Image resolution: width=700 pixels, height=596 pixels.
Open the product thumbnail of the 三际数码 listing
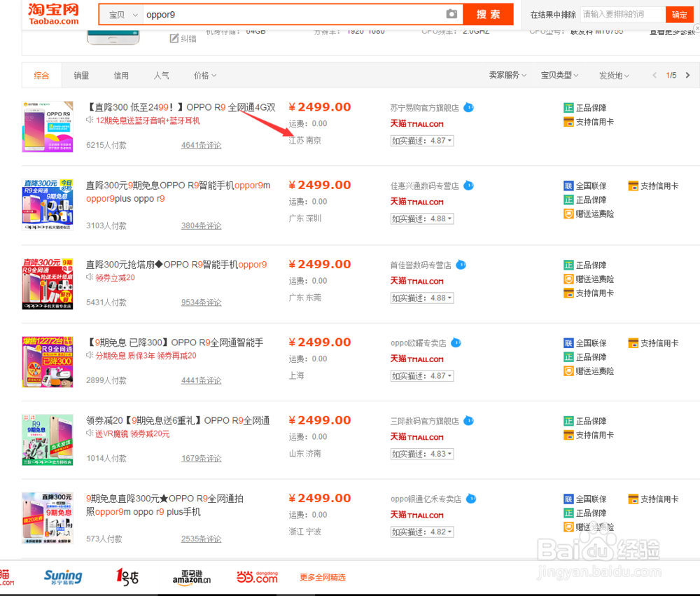pyautogui.click(x=48, y=440)
